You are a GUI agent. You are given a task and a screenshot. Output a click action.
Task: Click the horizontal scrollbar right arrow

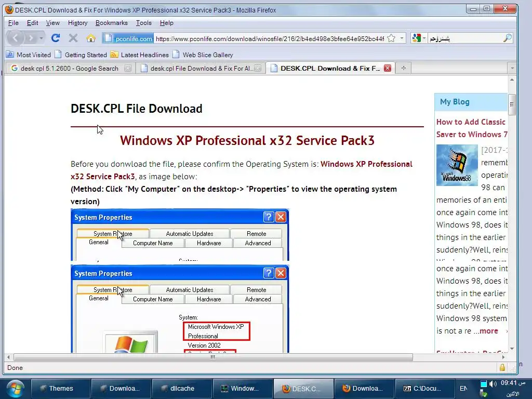(503, 357)
